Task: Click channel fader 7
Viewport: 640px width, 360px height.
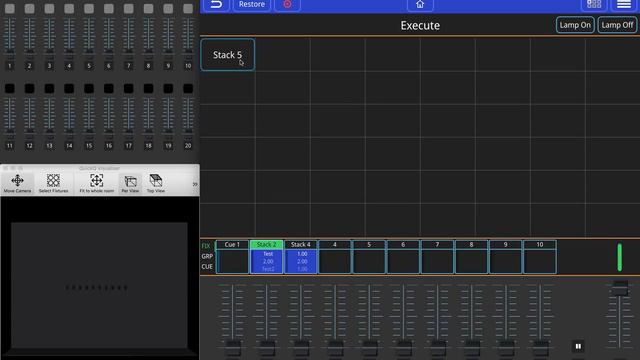Action: 129,39
